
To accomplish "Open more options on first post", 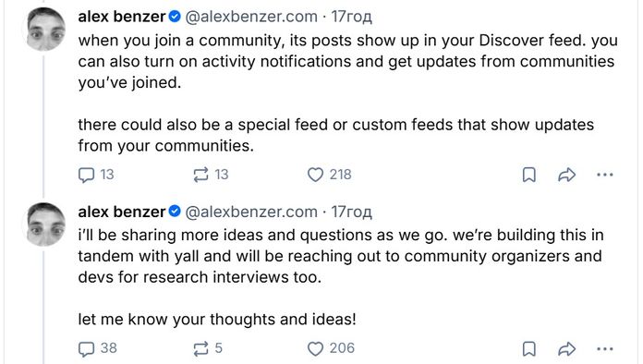I will click(605, 175).
